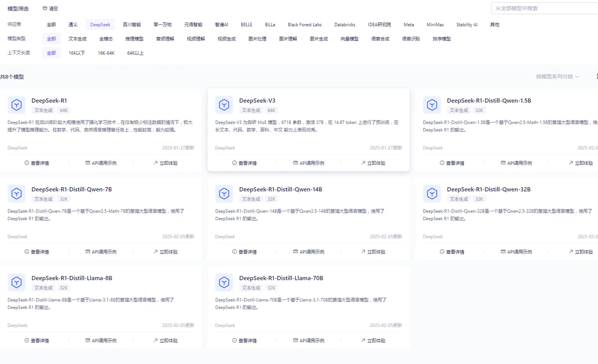
Task: Click the 共8个模型 count text
Action: 12,77
